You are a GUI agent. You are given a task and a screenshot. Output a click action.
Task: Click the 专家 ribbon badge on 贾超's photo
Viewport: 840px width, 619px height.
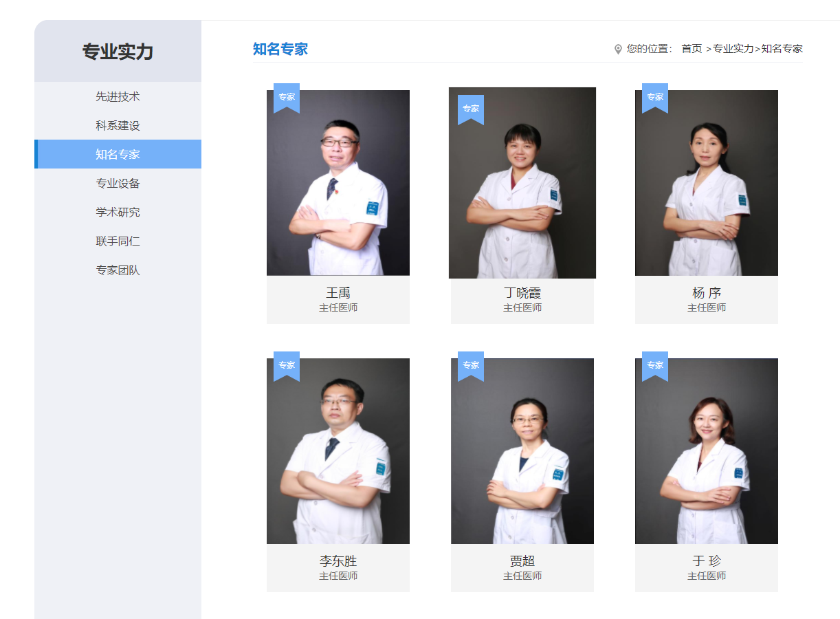471,366
